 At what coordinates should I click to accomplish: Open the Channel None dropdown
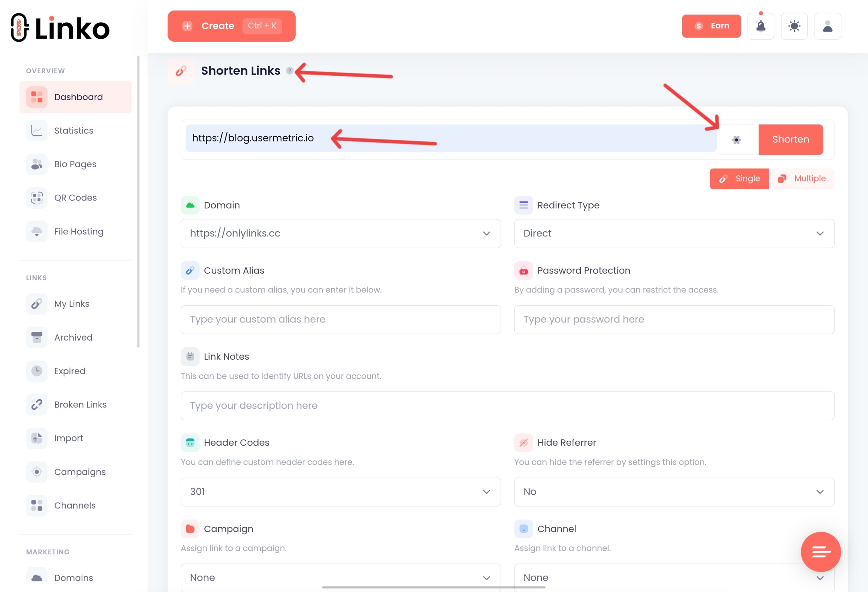[x=674, y=578]
